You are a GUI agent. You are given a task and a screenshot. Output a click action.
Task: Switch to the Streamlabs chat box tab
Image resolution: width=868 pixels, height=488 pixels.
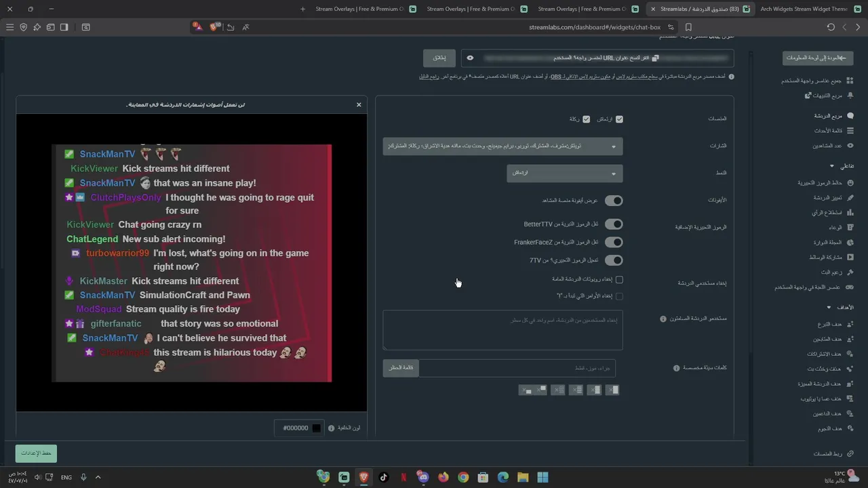(700, 9)
